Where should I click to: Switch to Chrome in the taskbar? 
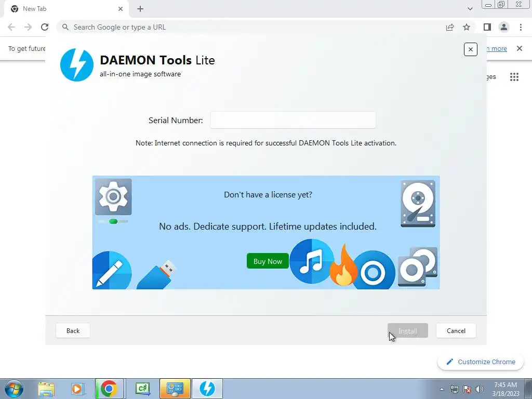109,389
